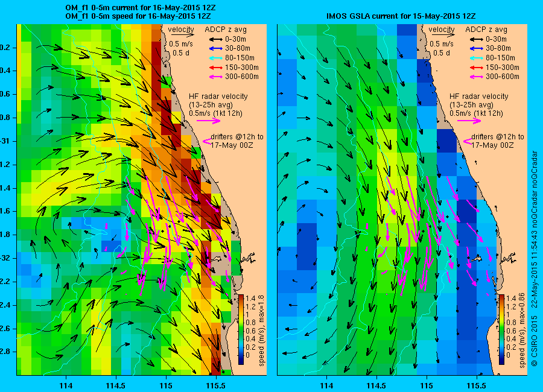Screen dimensions: 543x392
Task: Click longitude label 114.5 under left panel
Action: 116,386
